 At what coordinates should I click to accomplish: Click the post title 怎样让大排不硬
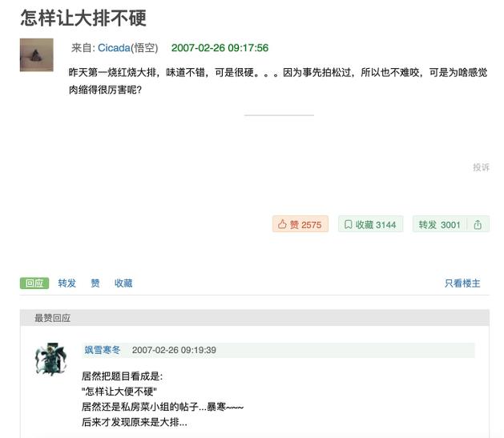coord(83,18)
